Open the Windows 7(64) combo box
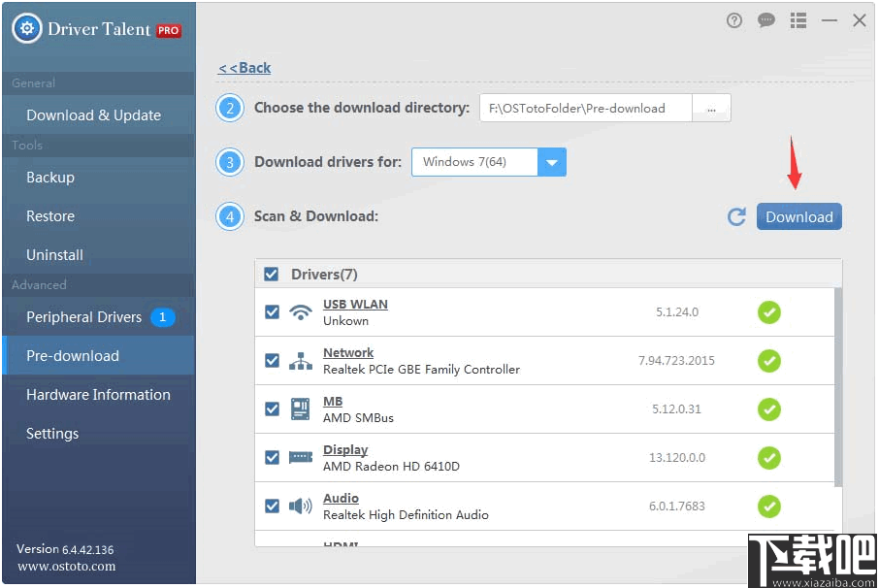The height and width of the screenshot is (588, 879). pos(488,163)
